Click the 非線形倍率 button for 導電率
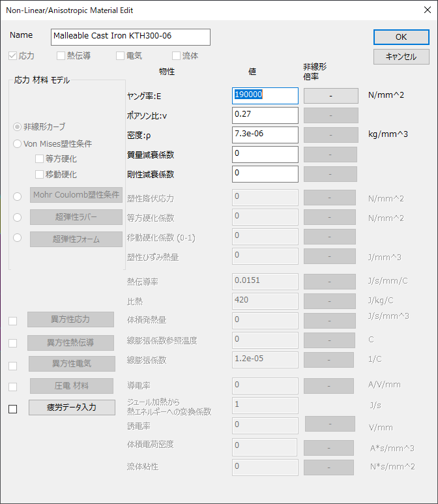Viewport: 438px width, 504px height. click(328, 386)
